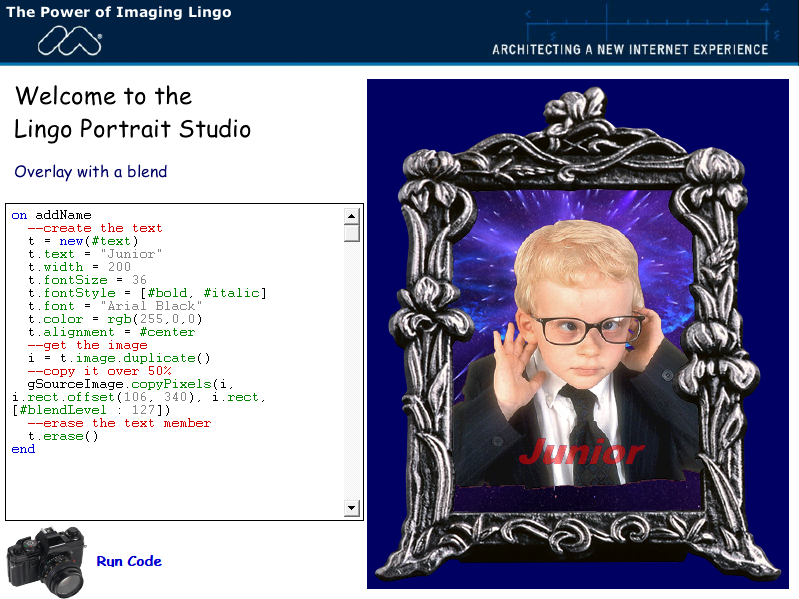
Task: Click the 't.fontSize = 36' line
Action: click(x=87, y=280)
